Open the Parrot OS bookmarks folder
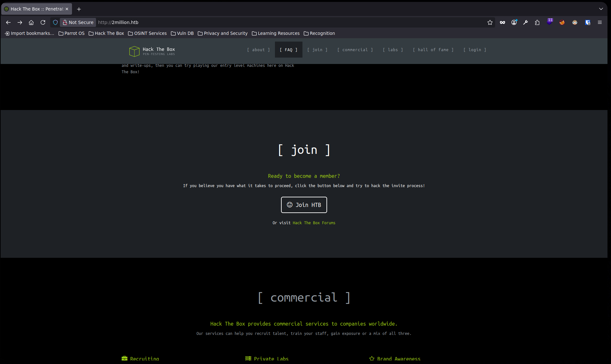 pos(72,33)
